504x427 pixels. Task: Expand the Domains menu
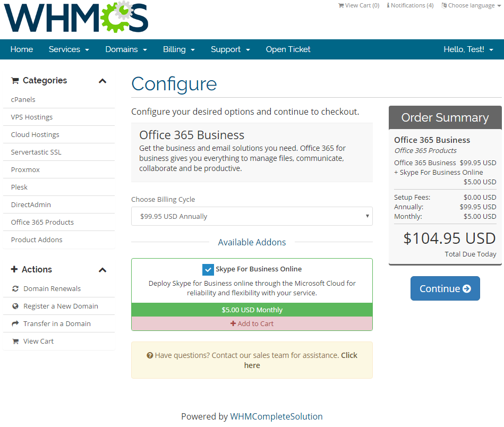[126, 49]
